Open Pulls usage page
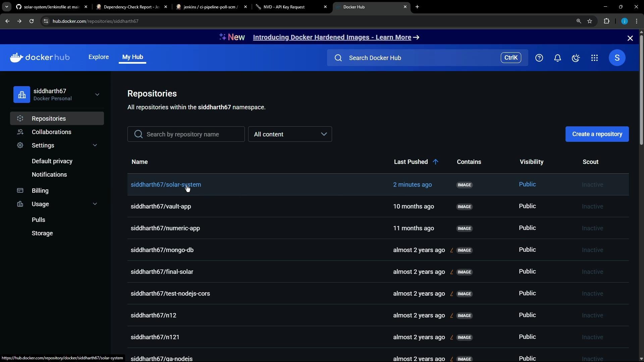644x362 pixels. pos(38,220)
